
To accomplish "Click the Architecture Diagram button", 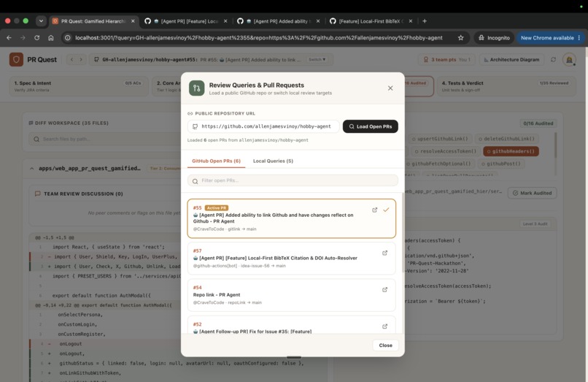I will (x=511, y=59).
